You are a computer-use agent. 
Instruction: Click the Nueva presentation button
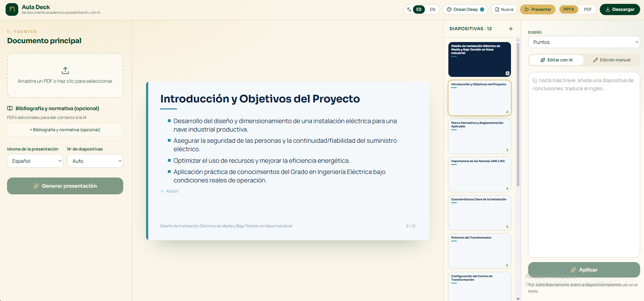coord(504,9)
